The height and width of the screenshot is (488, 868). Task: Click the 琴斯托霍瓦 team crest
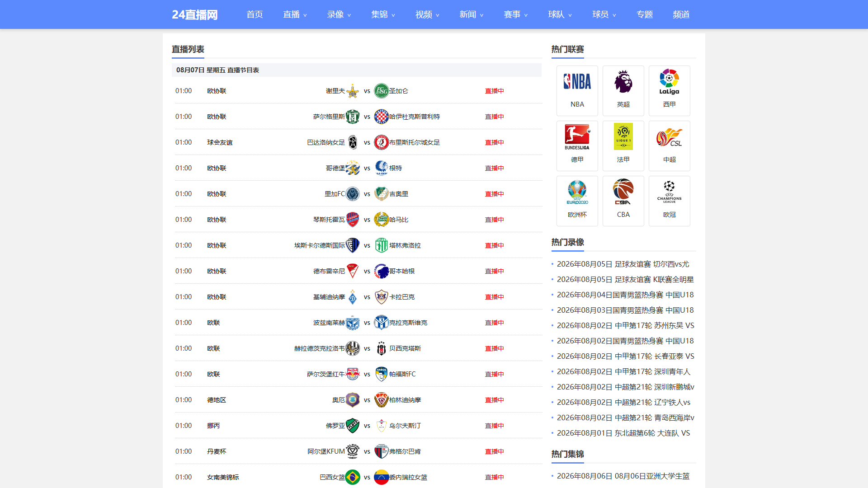pyautogui.click(x=353, y=220)
